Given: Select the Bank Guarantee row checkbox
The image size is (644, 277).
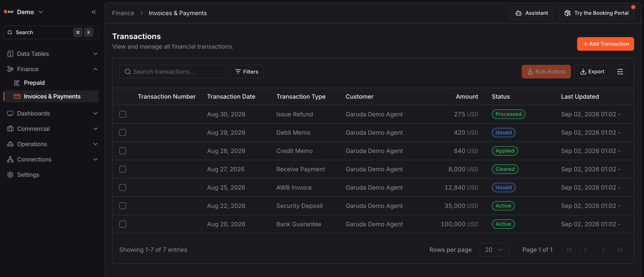Looking at the screenshot, I should coord(123,224).
